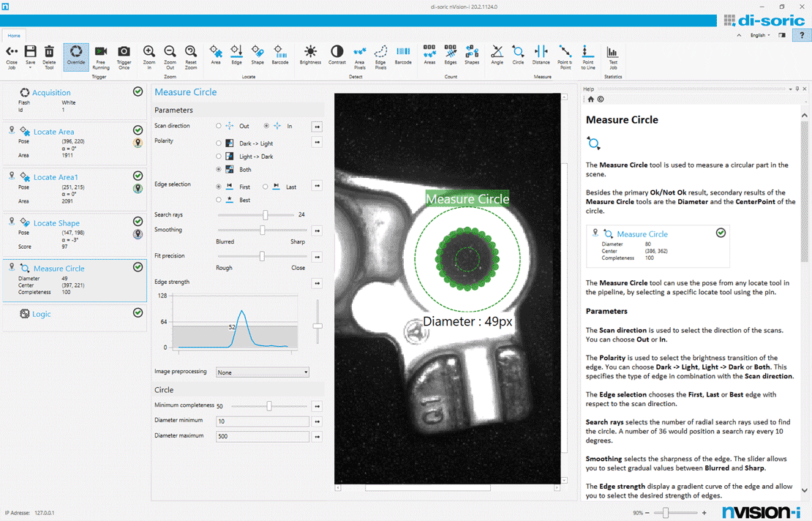Choose Best edge selection option
Viewport: 812px width, 521px height.
tap(219, 200)
